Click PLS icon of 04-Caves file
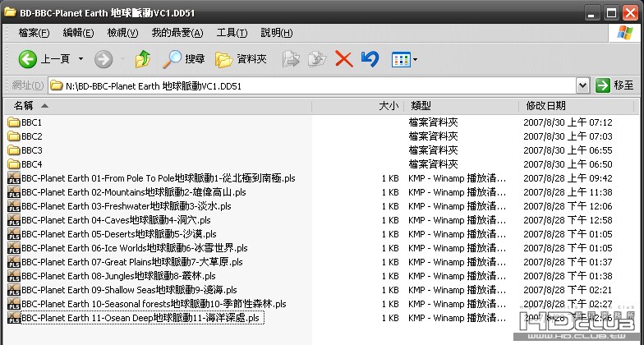This screenshot has width=644, height=345. [x=14, y=220]
